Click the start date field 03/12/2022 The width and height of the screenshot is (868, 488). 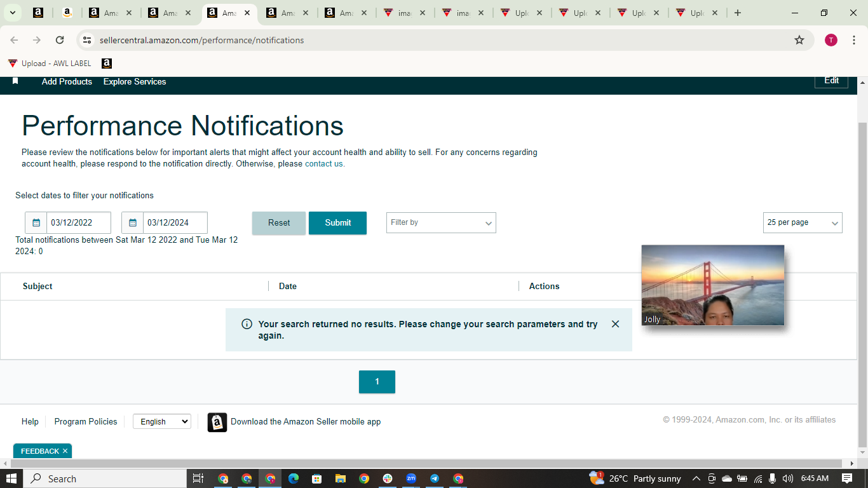click(x=79, y=223)
